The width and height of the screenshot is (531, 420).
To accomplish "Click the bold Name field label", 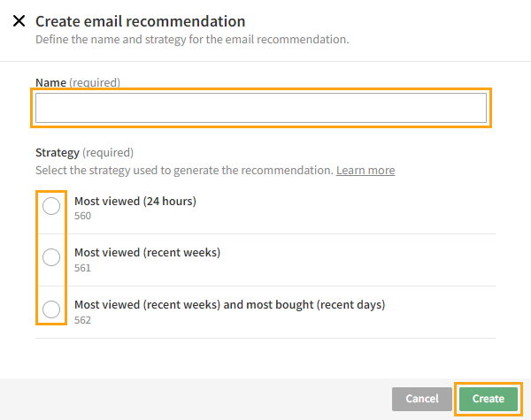I will [x=50, y=82].
